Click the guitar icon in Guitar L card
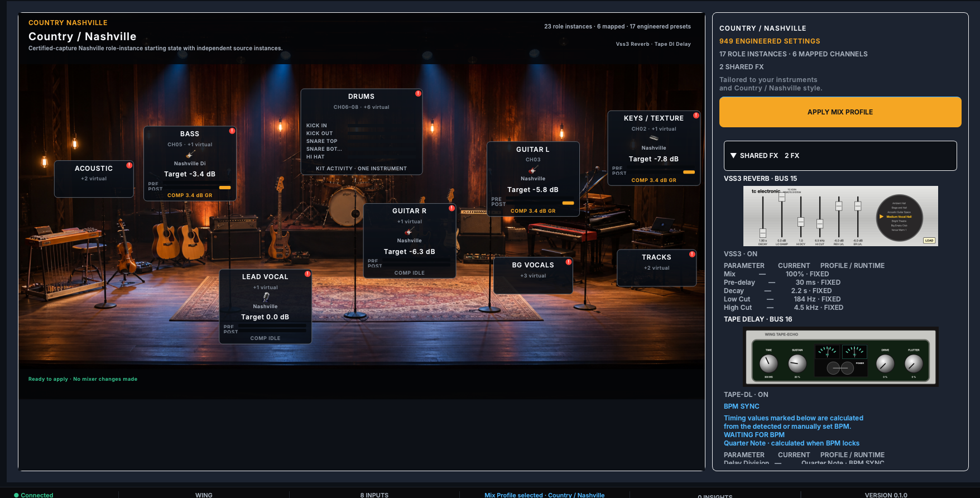This screenshot has width=980, height=498. (533, 170)
